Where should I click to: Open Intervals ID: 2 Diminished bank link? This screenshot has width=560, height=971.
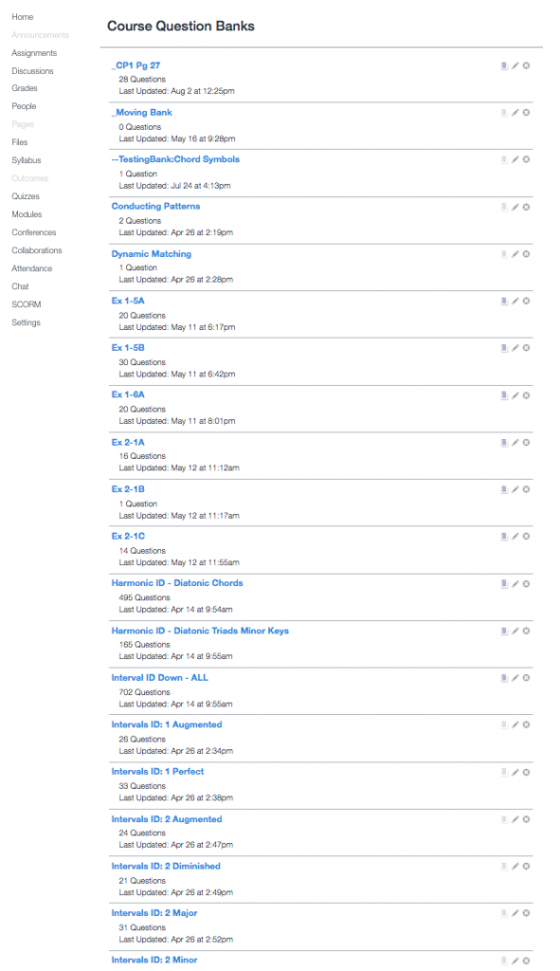[x=166, y=867]
